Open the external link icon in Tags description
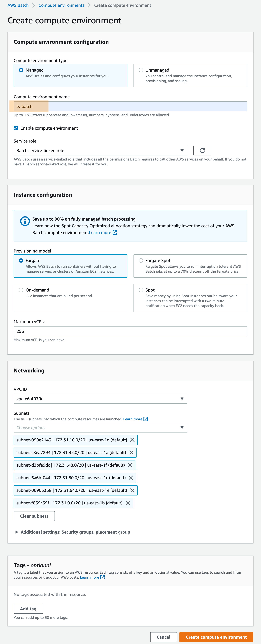This screenshot has width=261, height=644. coord(102,577)
